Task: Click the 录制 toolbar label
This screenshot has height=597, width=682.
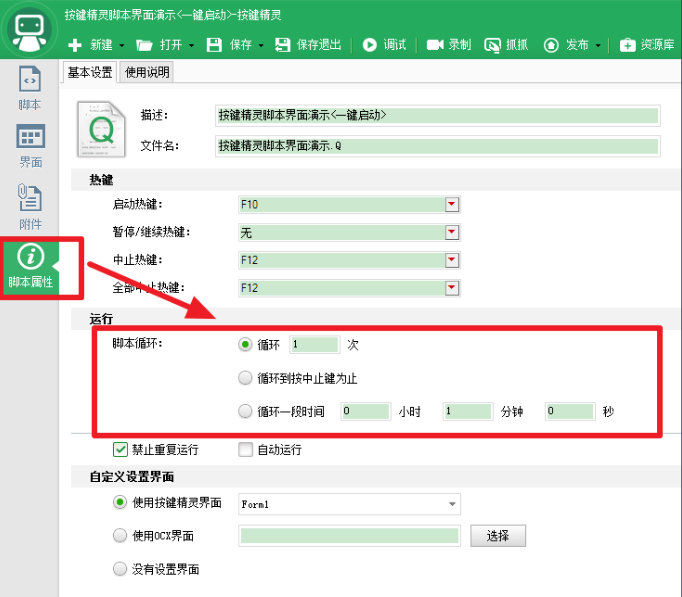Action: 460,45
